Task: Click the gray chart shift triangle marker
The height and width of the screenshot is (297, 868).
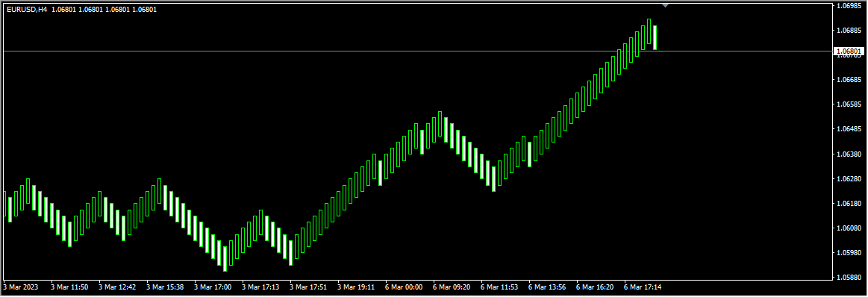Action: coord(666,5)
